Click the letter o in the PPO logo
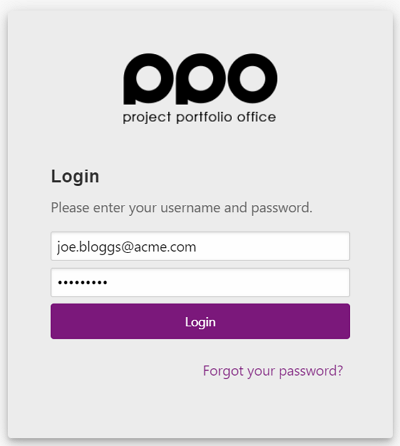400x446 pixels. 252,78
